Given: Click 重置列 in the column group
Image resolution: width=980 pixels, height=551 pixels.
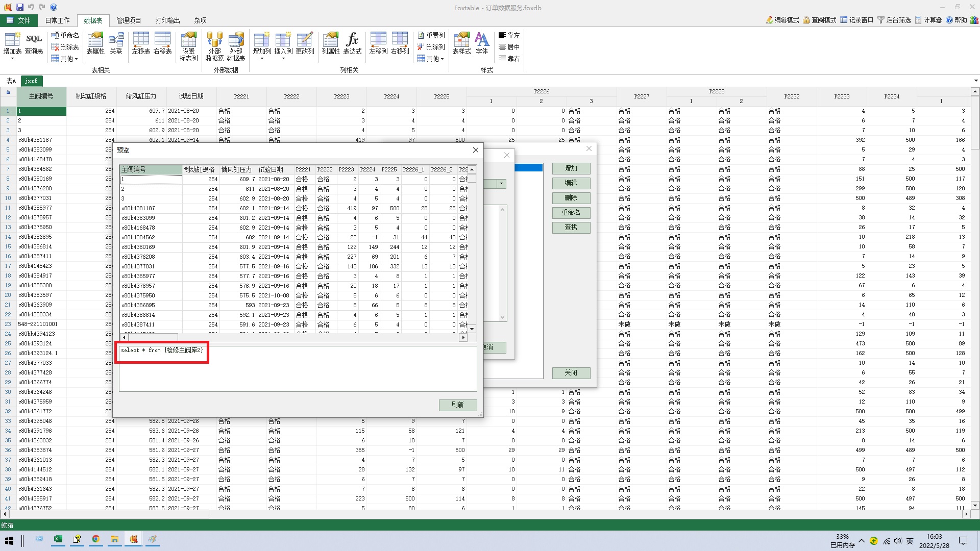Looking at the screenshot, I should pyautogui.click(x=431, y=35).
